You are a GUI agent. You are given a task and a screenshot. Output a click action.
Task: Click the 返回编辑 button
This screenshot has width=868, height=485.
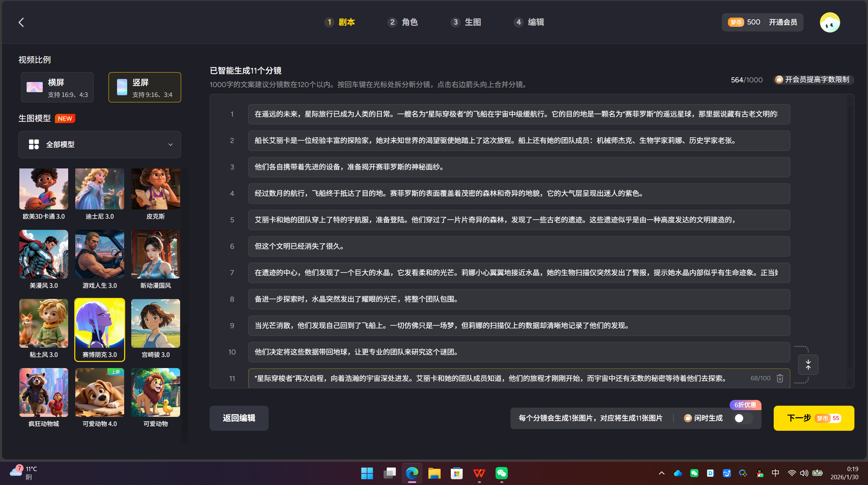pyautogui.click(x=239, y=418)
